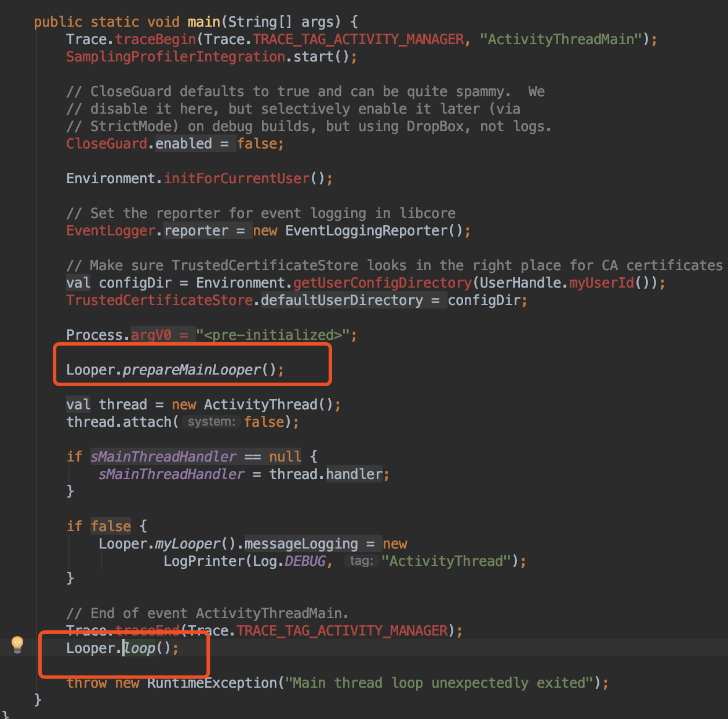Click 'thread.handler' expression

tap(326, 474)
